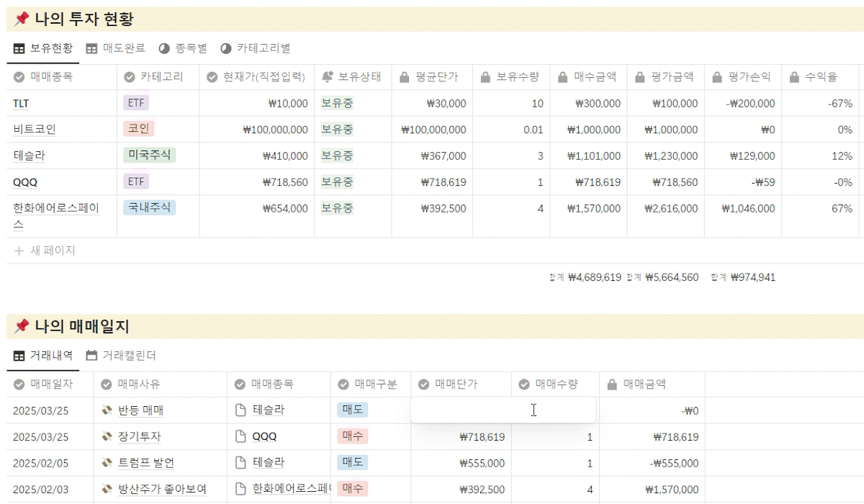864x504 pixels.
Task: Click the lock icon beside 평가손익
Action: [x=717, y=76]
